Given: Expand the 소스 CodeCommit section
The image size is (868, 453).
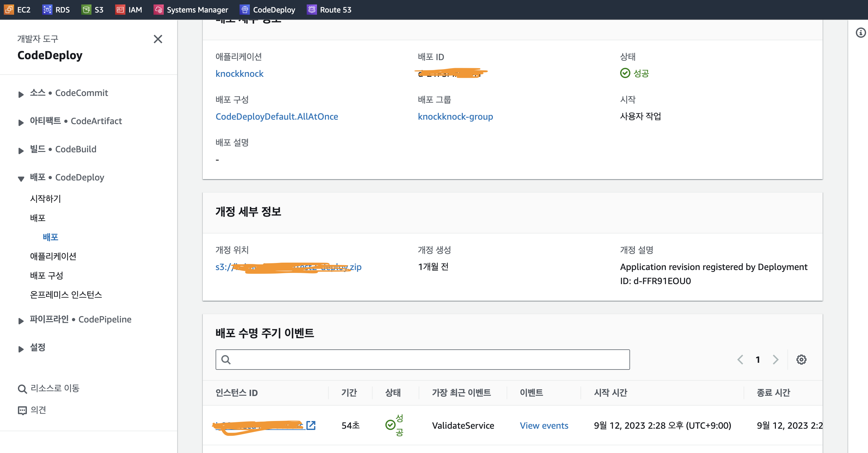Looking at the screenshot, I should pyautogui.click(x=21, y=94).
